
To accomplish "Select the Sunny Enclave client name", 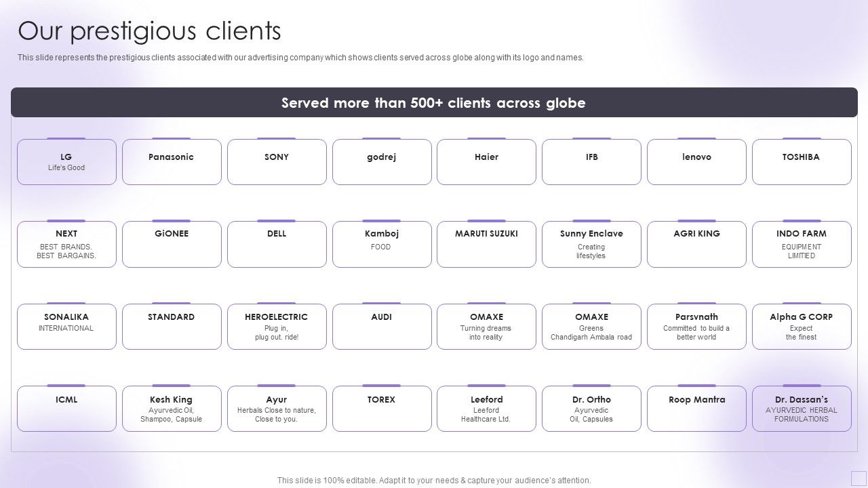I will (591, 234).
